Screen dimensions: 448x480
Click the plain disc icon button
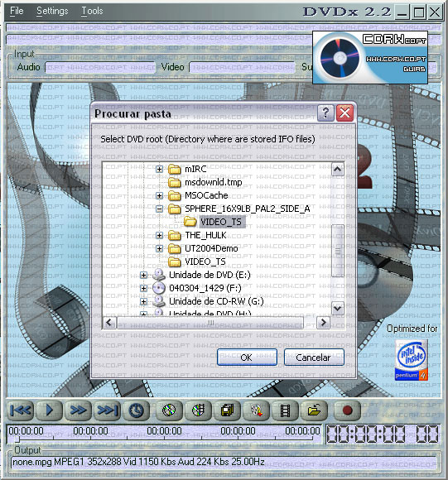pyautogui.click(x=169, y=410)
